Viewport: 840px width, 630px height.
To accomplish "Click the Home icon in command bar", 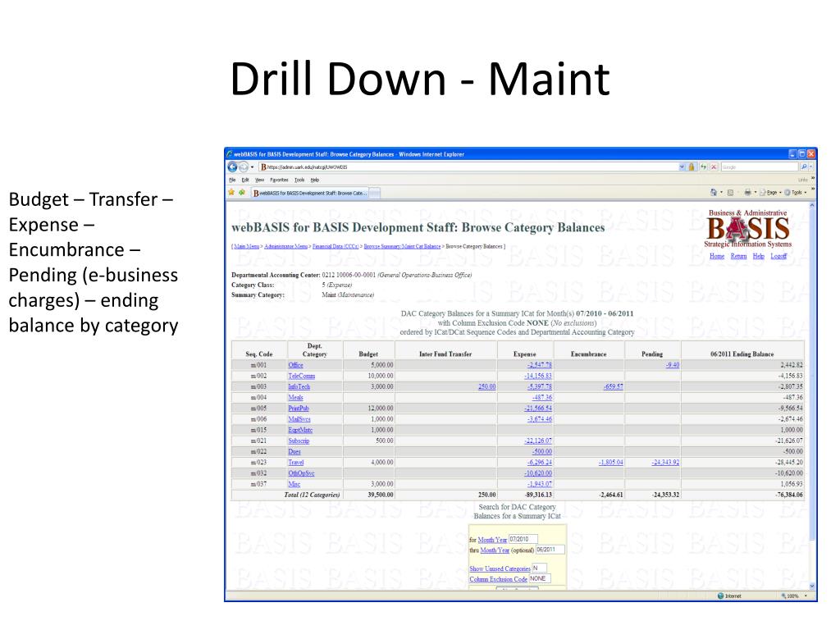I will (713, 192).
